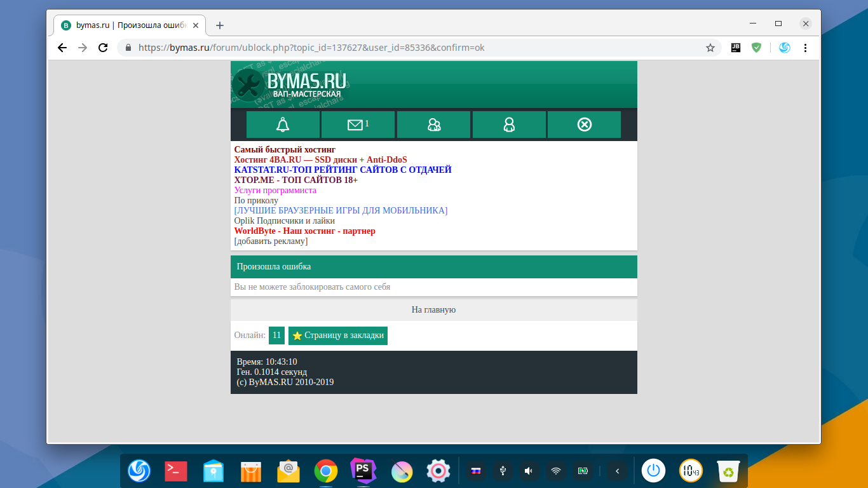Open the Chrome three-dot menu

point(806,48)
